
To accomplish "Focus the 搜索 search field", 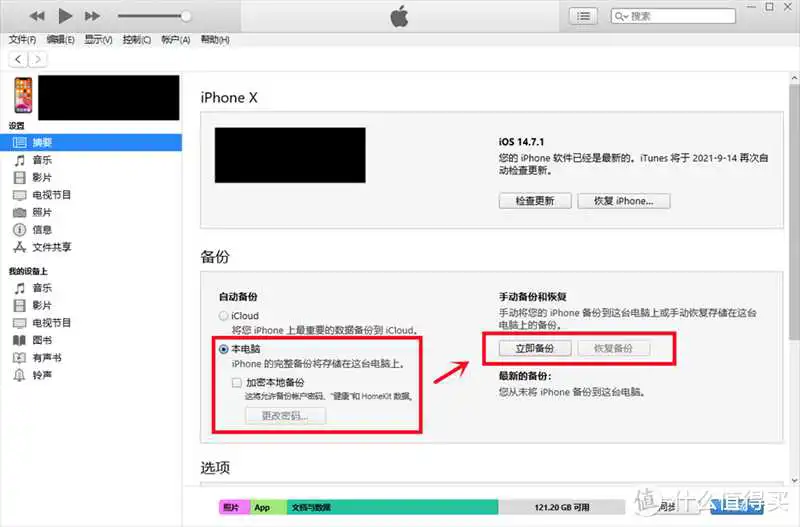I will click(673, 16).
